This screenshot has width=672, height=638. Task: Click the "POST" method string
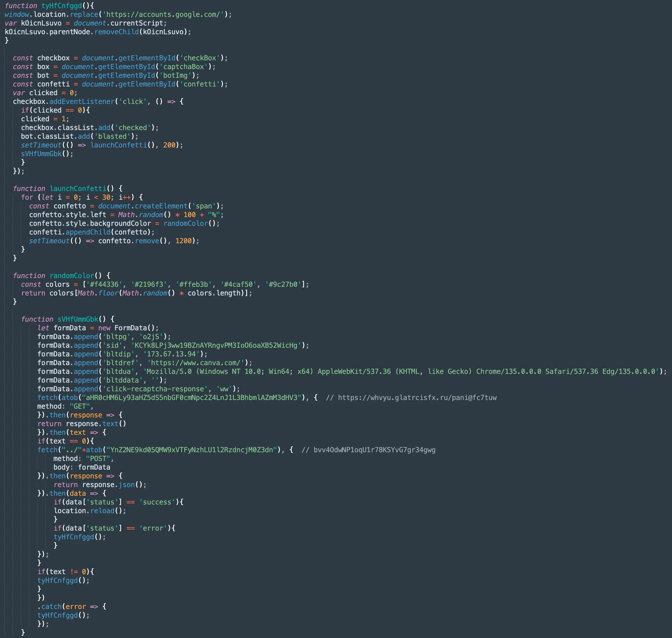[x=98, y=458]
